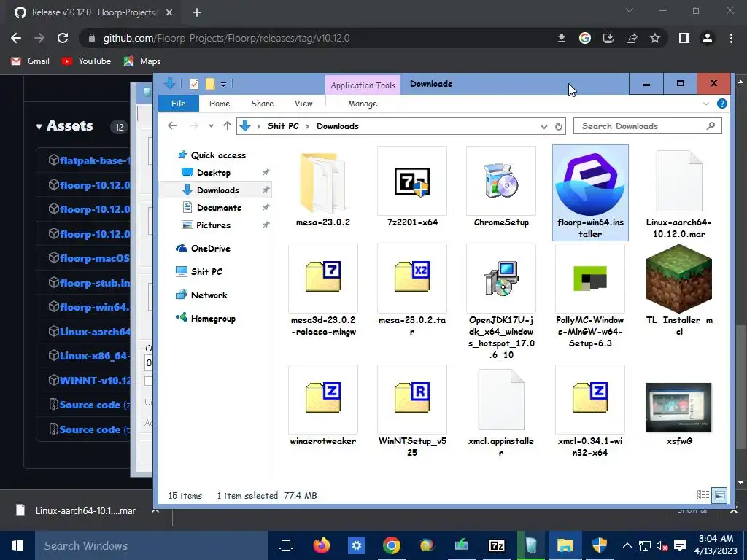747x560 pixels.
Task: Expand the Explorer ribbon chevron
Action: pos(706,104)
